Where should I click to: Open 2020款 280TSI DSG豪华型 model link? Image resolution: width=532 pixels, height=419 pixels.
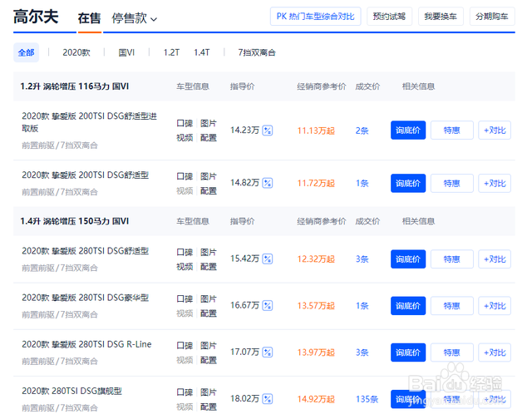(85, 298)
